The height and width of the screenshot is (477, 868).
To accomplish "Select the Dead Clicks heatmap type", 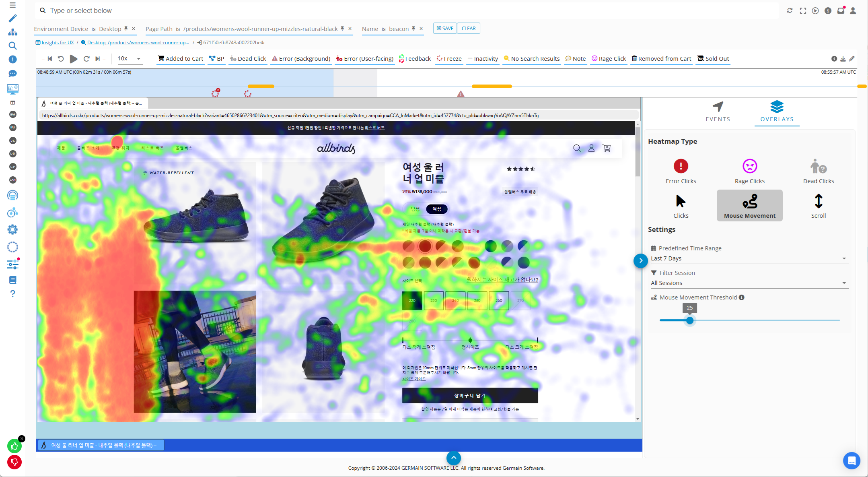I will [x=819, y=170].
